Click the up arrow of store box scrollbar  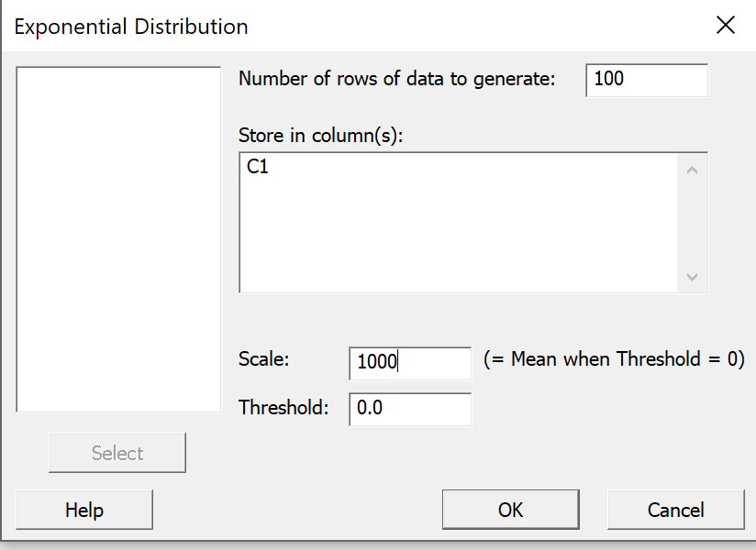tap(692, 170)
